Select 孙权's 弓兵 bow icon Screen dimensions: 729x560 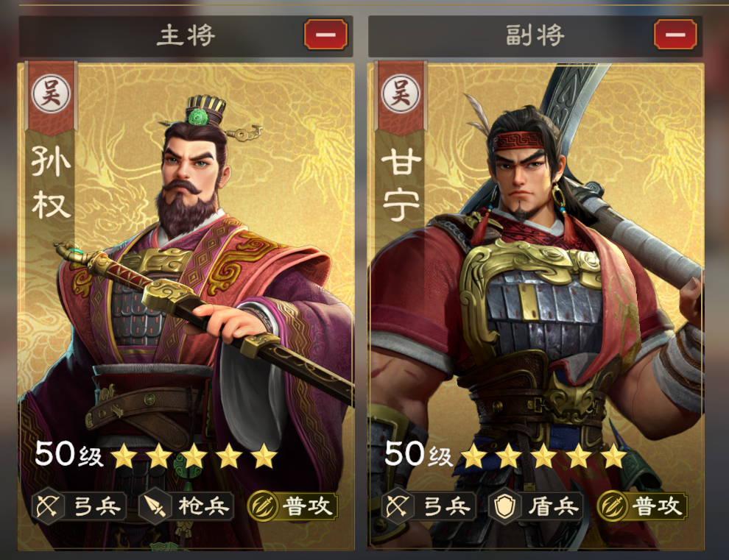point(49,506)
